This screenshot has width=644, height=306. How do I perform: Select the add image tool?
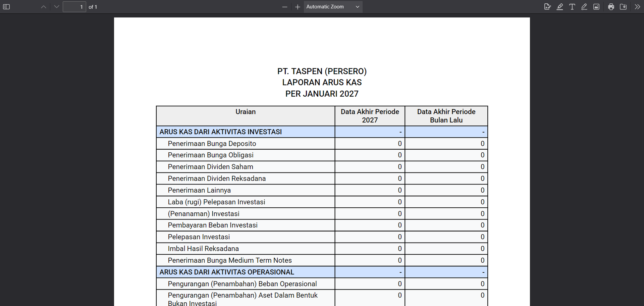[596, 7]
